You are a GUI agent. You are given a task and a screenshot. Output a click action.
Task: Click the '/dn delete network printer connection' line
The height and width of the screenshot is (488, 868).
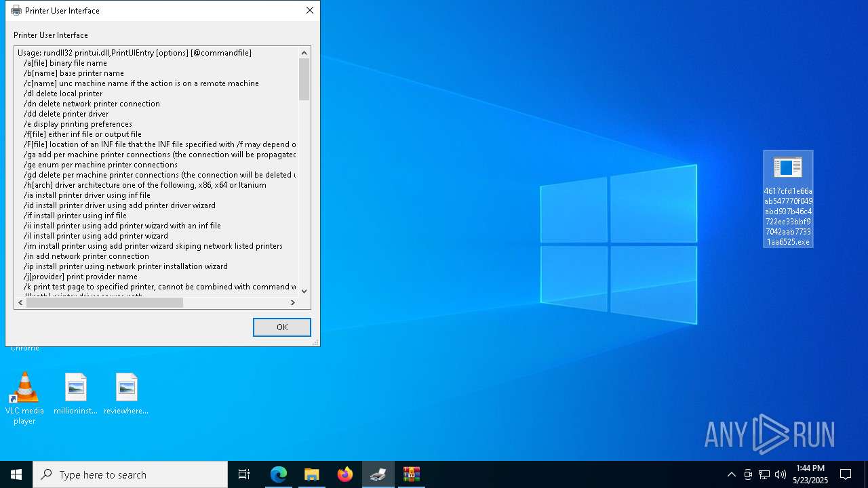pos(92,104)
